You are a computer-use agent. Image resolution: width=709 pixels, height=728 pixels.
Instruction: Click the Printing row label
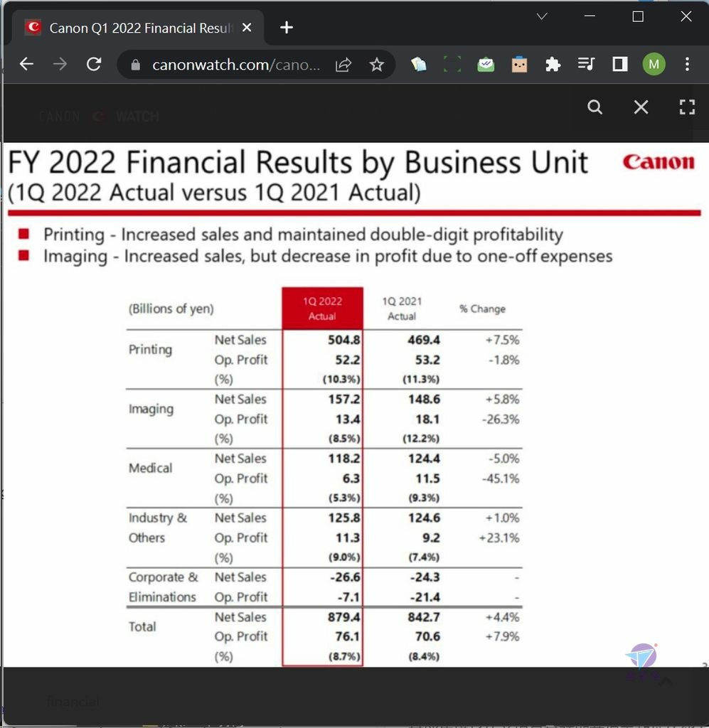[151, 350]
